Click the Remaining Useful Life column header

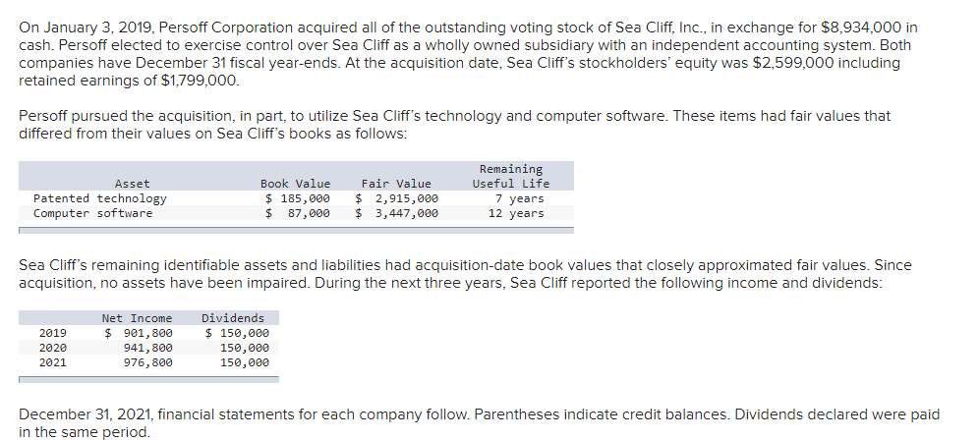tap(510, 176)
